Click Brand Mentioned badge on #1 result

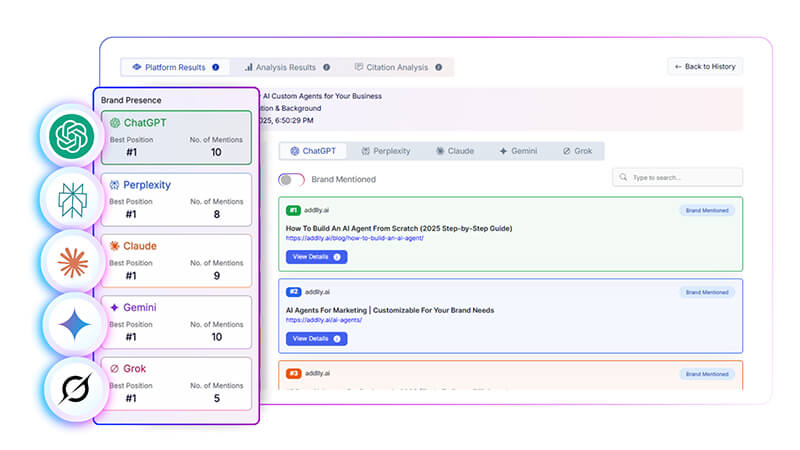pos(707,210)
